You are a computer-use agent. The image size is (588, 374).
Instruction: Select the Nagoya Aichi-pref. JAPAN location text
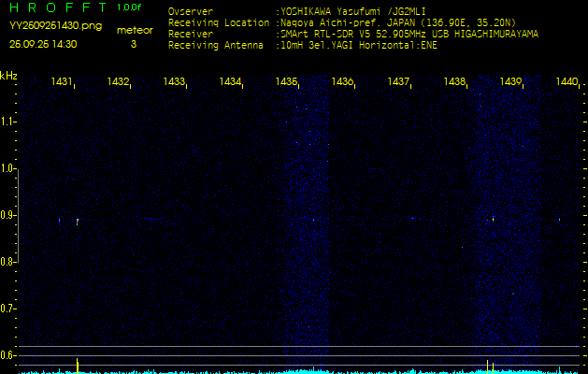point(398,22)
